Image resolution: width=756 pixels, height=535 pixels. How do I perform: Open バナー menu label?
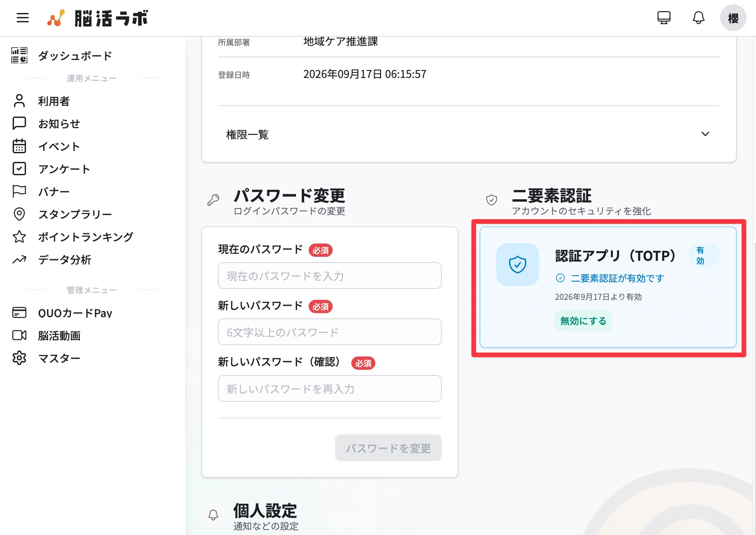(54, 191)
